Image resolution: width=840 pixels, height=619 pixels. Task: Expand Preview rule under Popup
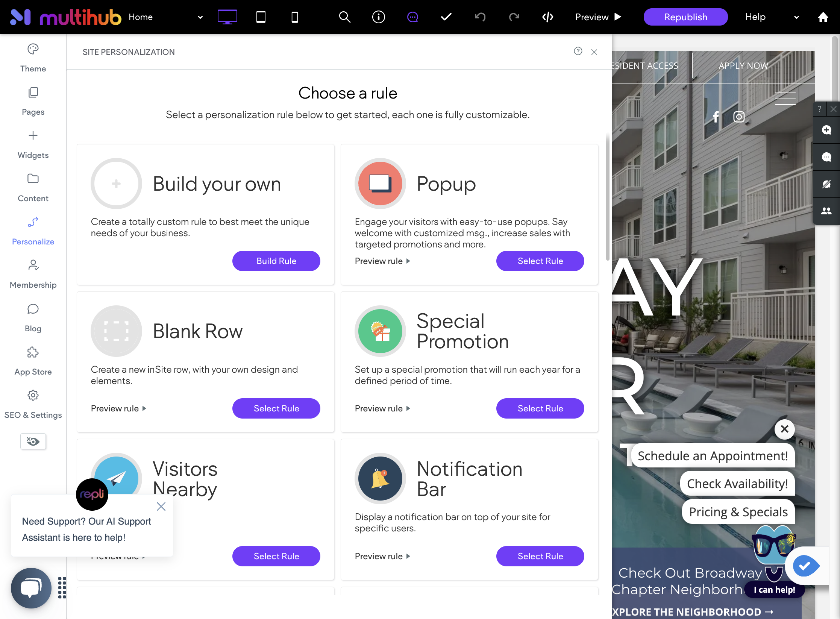coord(382,261)
